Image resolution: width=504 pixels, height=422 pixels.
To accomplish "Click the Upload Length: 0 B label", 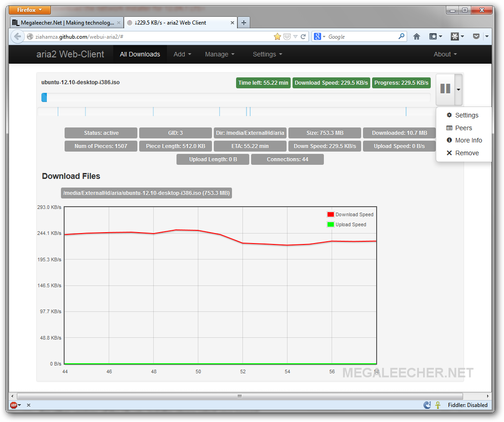I will 213,159.
